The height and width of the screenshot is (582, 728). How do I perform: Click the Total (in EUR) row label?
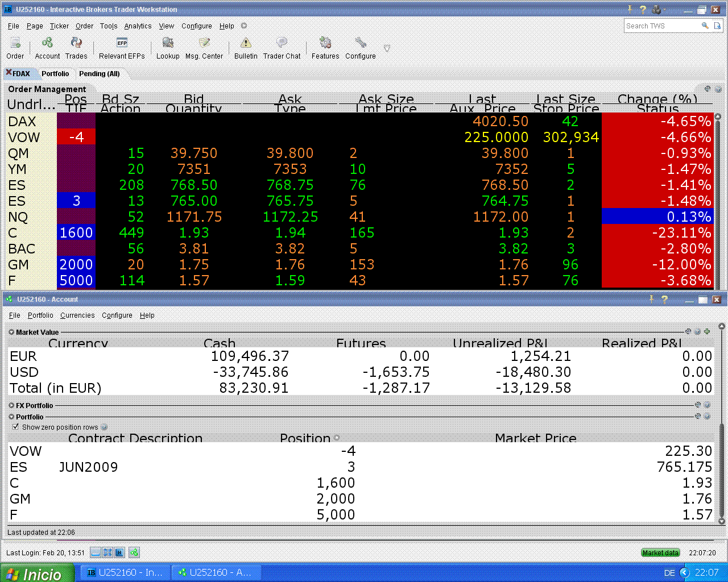[56, 388]
